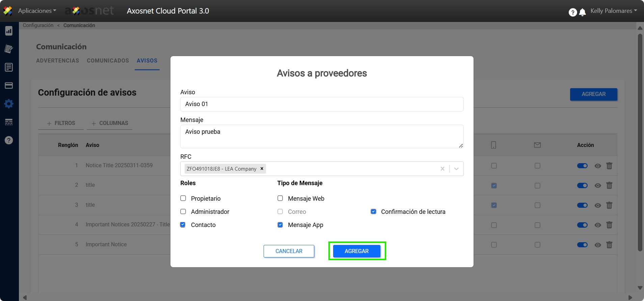Switch to the Advertencias tab
The width and height of the screenshot is (644, 301).
tap(57, 60)
